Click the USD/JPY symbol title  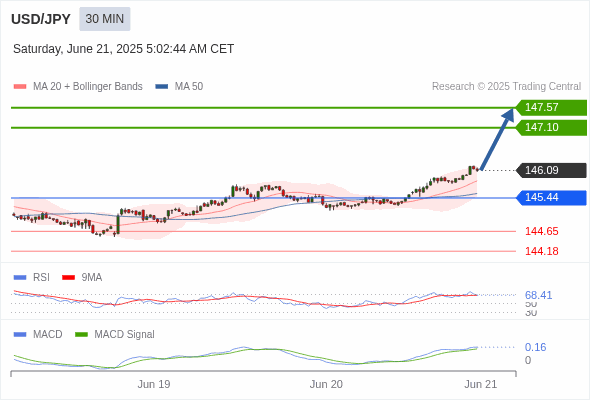pyautogui.click(x=41, y=19)
